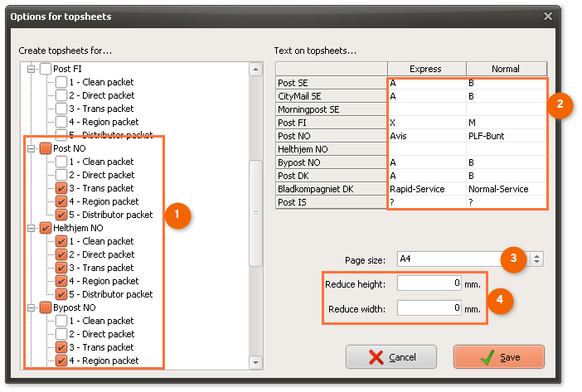Uncheck Trans packet under Helthjem NO
Screen dimensions: 582x392
coord(61,268)
